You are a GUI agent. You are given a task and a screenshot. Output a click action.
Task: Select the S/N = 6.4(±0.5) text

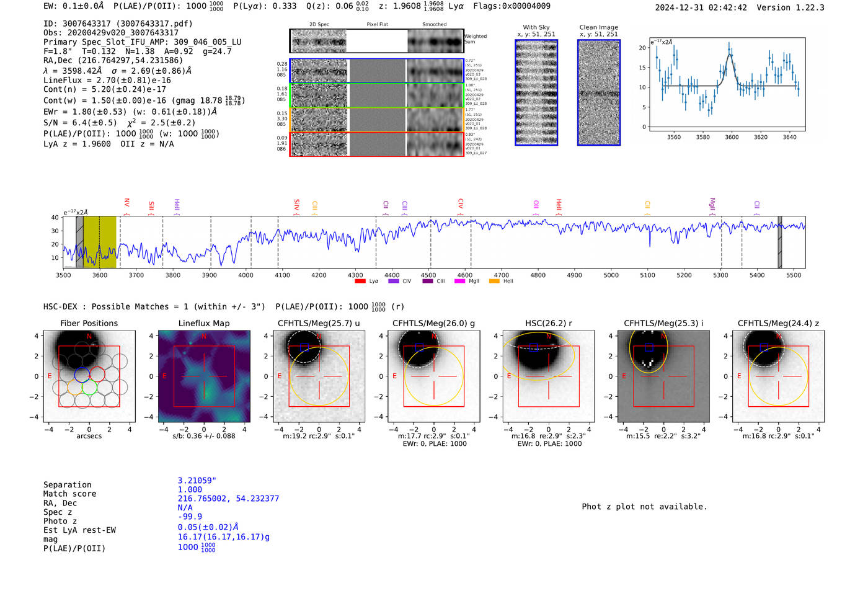pyautogui.click(x=80, y=123)
